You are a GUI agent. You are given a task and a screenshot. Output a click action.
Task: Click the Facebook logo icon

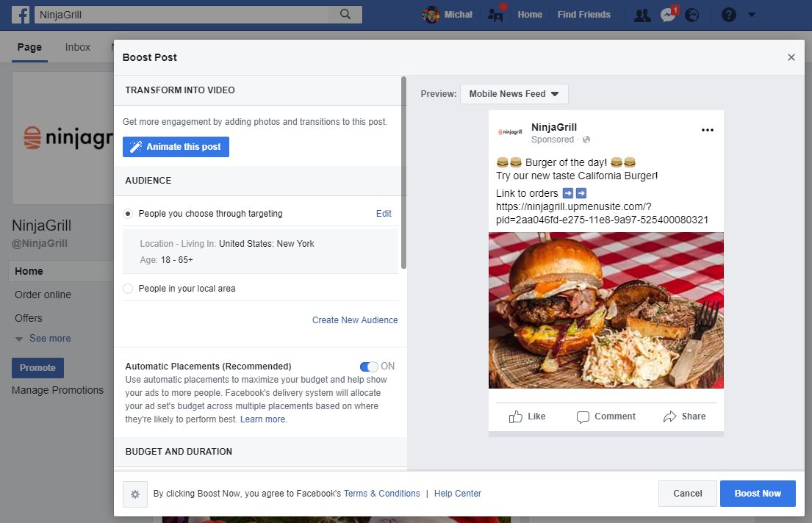coord(21,15)
